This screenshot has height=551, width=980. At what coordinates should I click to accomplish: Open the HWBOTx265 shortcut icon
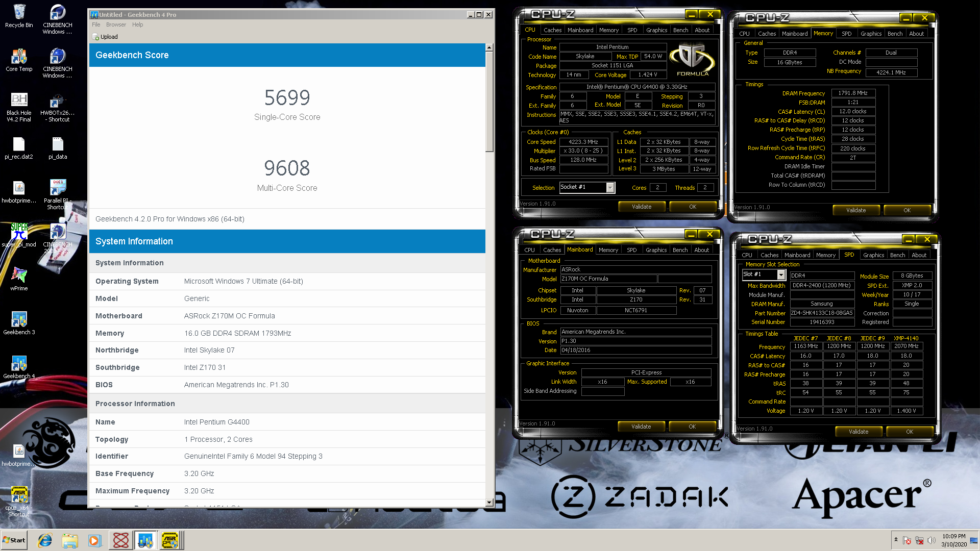(57, 107)
